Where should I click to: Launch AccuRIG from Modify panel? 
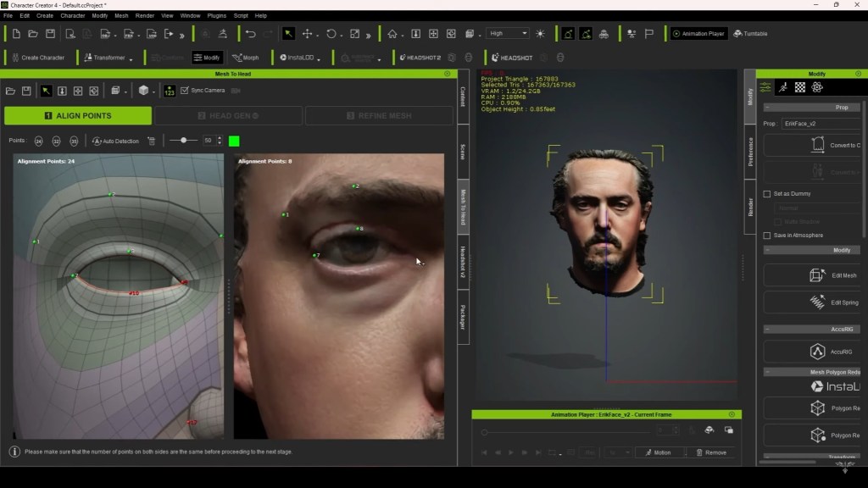point(811,352)
